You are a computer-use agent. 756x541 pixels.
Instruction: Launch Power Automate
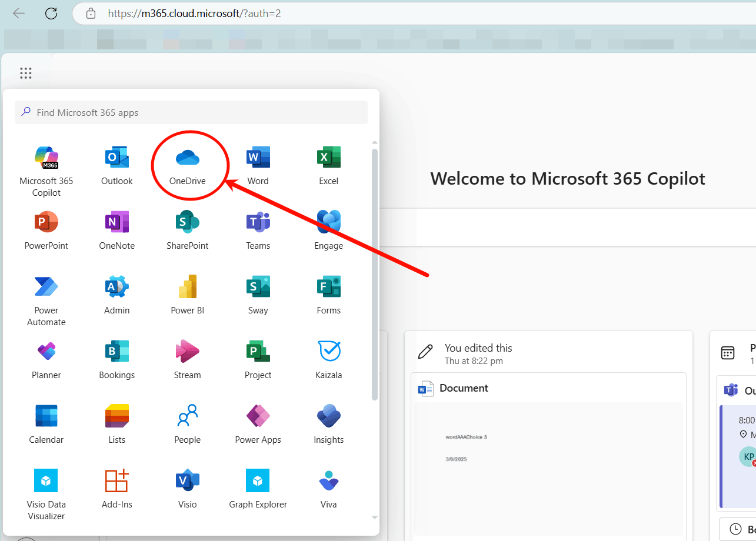point(46,300)
